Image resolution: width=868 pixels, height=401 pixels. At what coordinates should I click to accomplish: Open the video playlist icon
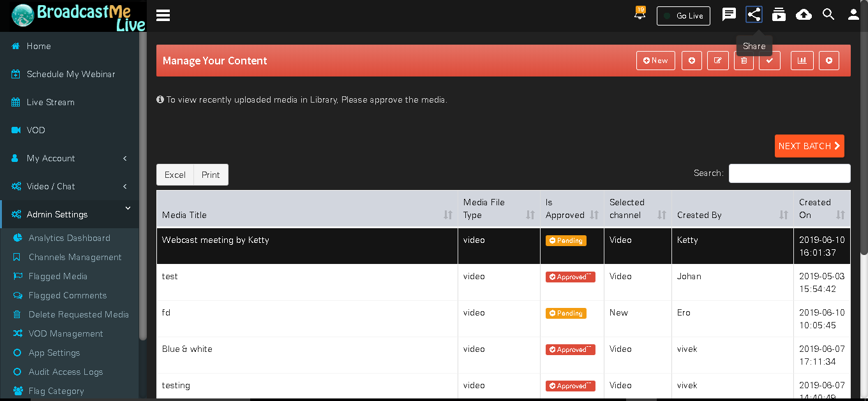[779, 14]
